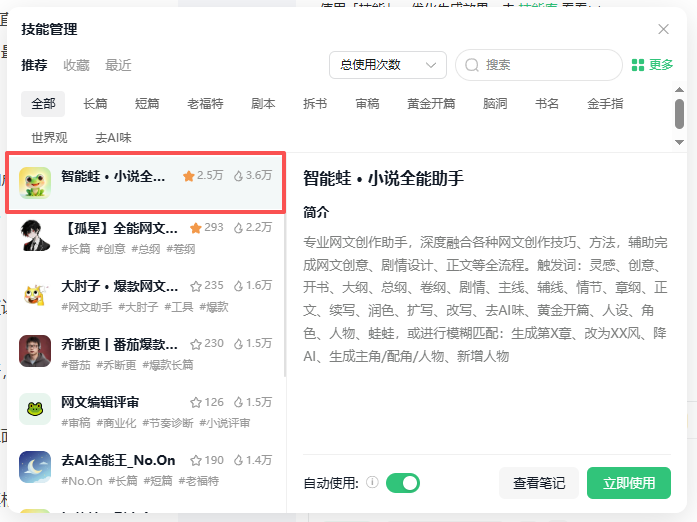Filter by 老福特 category
Screen dimensions: 697x522
coord(205,104)
